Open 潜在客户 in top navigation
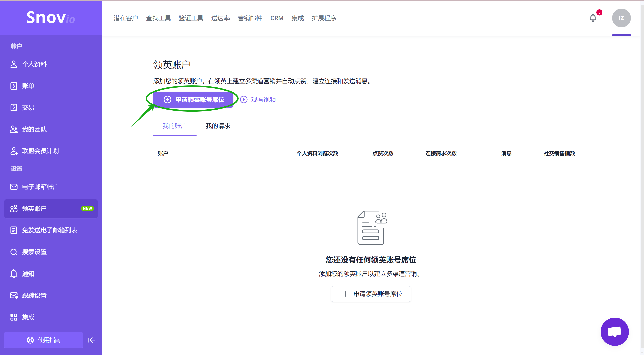The image size is (644, 355). [x=126, y=18]
